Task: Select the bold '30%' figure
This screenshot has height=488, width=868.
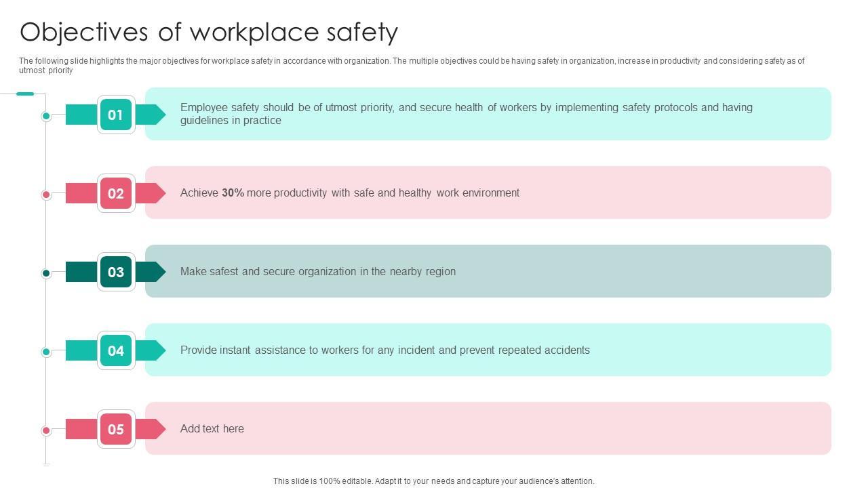Action: pos(233,193)
